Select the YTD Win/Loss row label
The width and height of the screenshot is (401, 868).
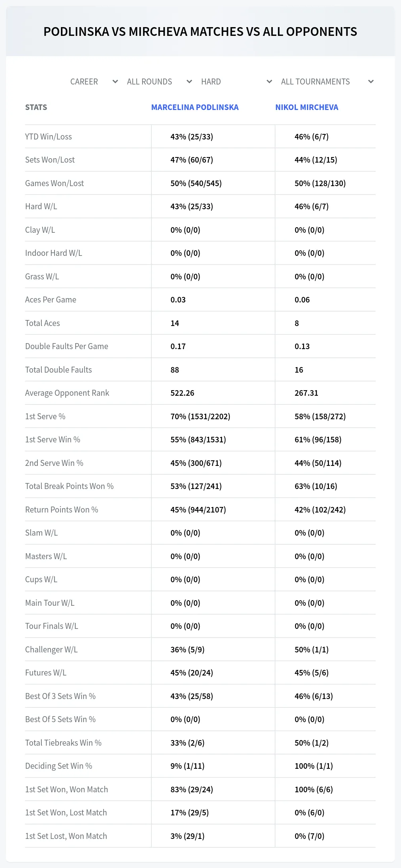(x=49, y=137)
